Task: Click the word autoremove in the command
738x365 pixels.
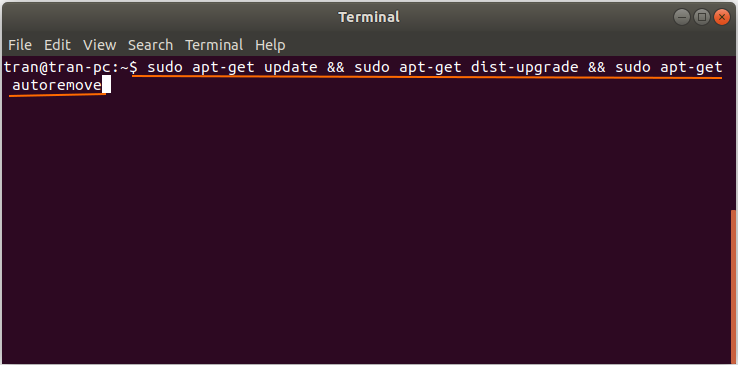Action: (x=57, y=86)
